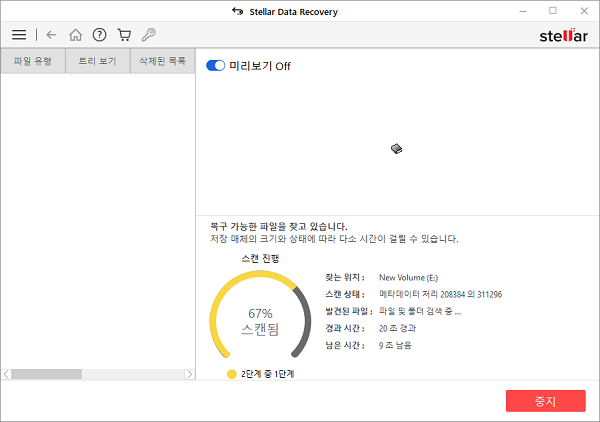This screenshot has height=422, width=600.
Task: Click the key activation icon
Action: pyautogui.click(x=148, y=35)
